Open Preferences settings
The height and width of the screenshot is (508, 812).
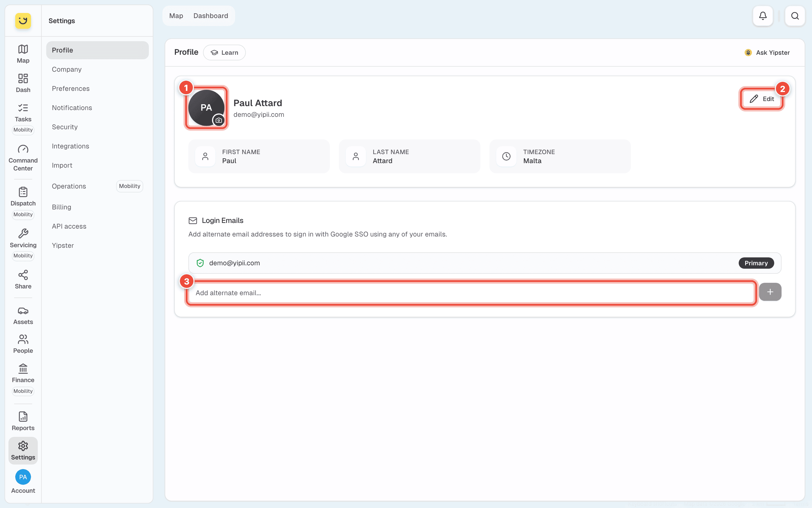(x=97, y=88)
